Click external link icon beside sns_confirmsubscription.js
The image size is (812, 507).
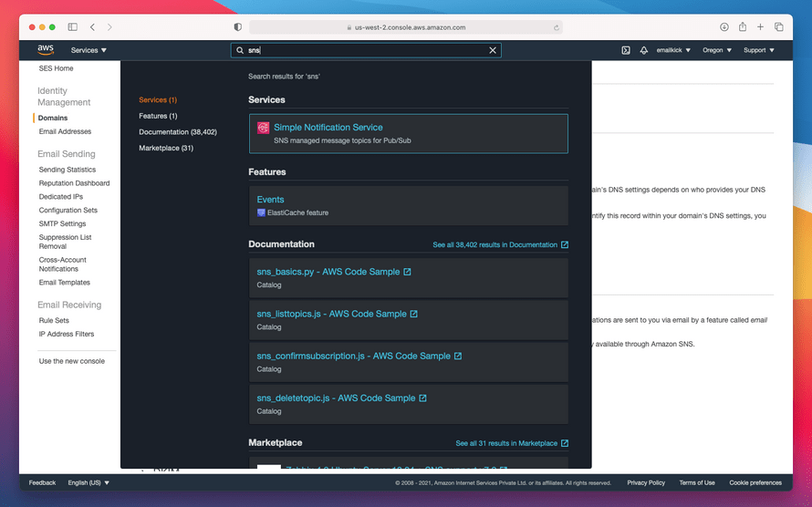point(458,356)
